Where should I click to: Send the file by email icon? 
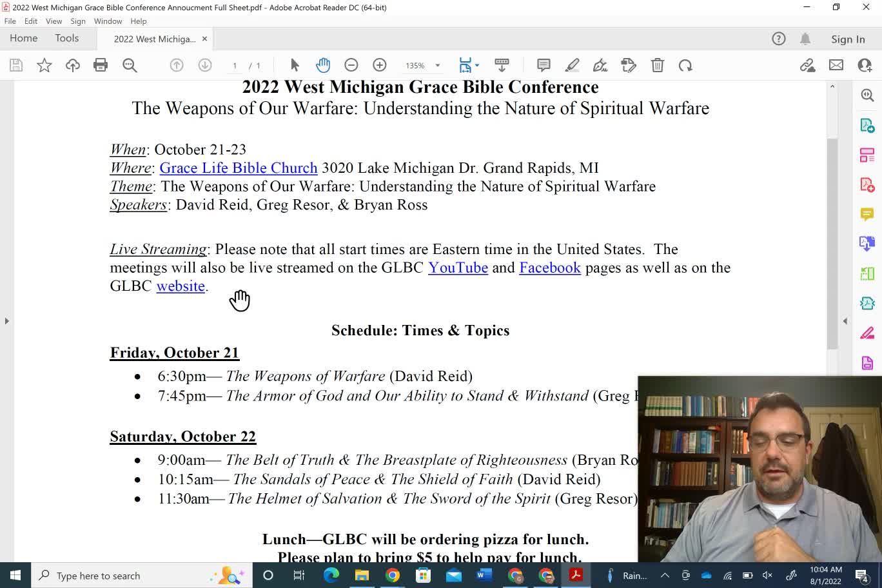pyautogui.click(x=836, y=65)
